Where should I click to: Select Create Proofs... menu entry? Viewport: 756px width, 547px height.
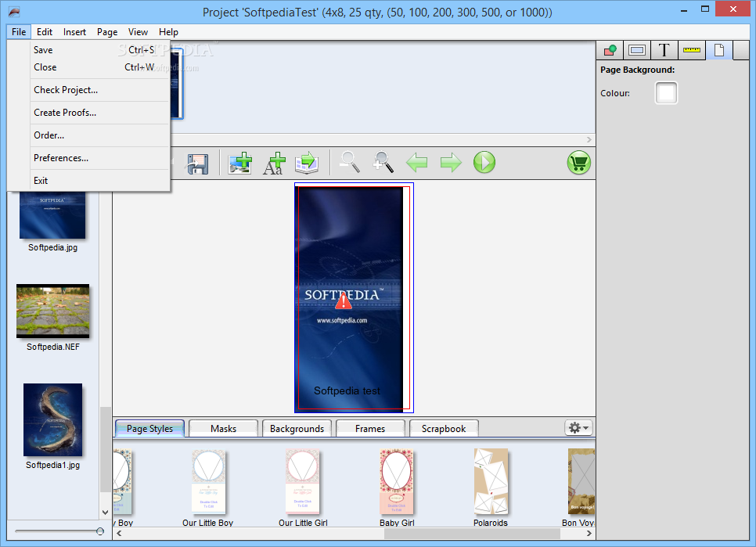click(x=100, y=113)
